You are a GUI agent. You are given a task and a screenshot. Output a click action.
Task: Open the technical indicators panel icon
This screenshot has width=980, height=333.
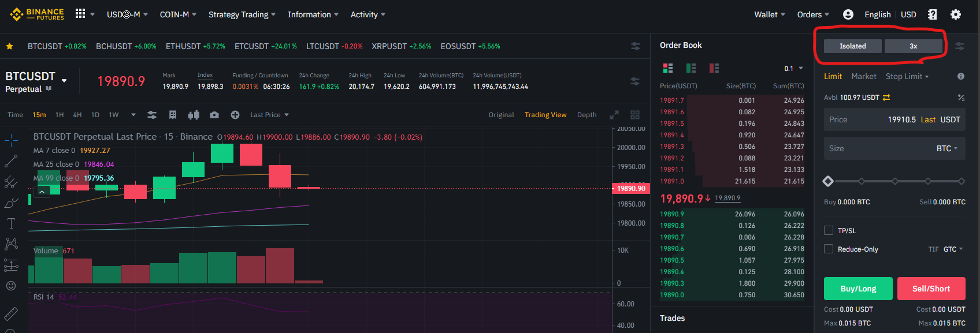click(x=173, y=115)
